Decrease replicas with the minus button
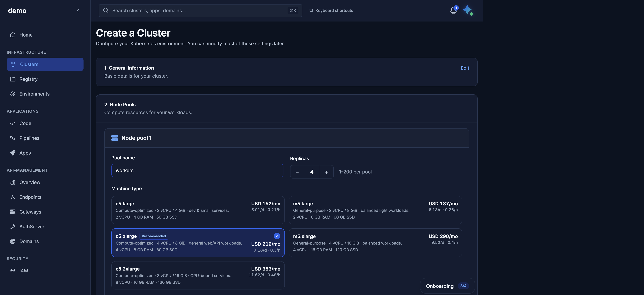 pos(297,172)
